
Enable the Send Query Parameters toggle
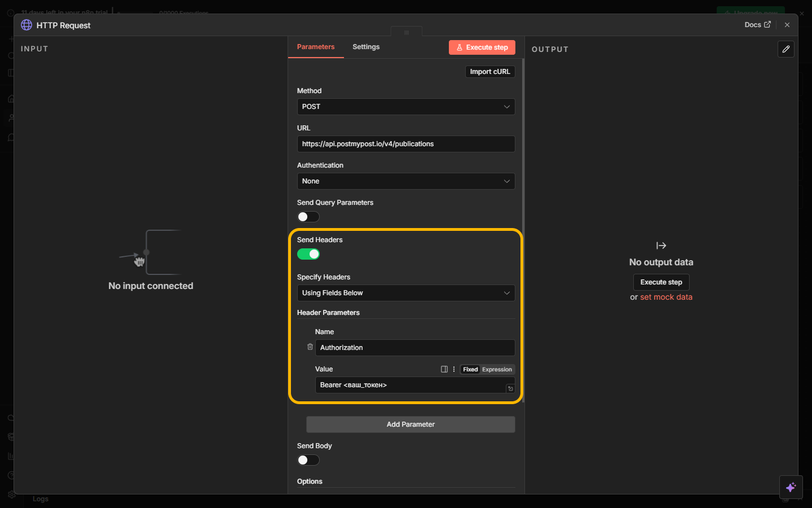click(x=308, y=217)
